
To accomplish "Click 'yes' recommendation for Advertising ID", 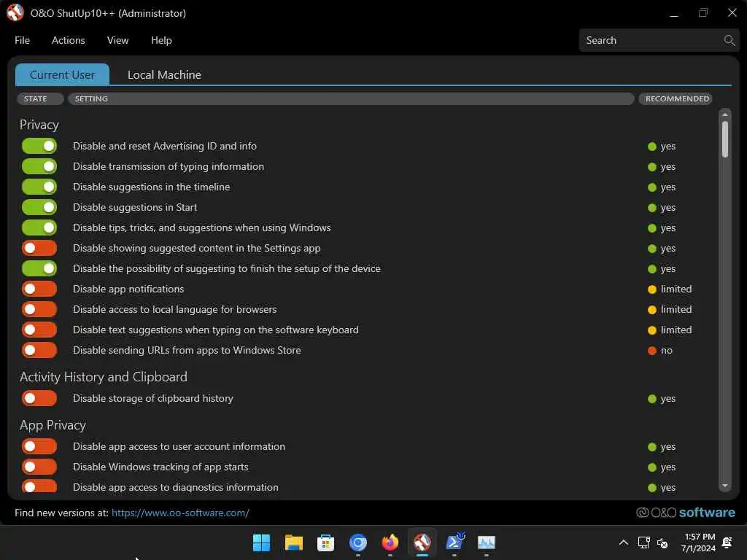I will pyautogui.click(x=662, y=146).
